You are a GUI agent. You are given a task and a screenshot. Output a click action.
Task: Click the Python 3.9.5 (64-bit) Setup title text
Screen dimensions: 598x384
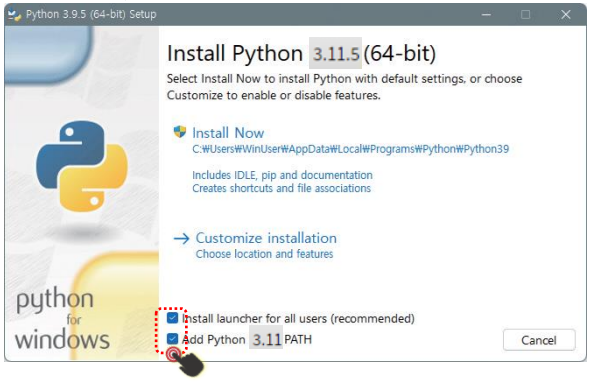click(x=91, y=15)
